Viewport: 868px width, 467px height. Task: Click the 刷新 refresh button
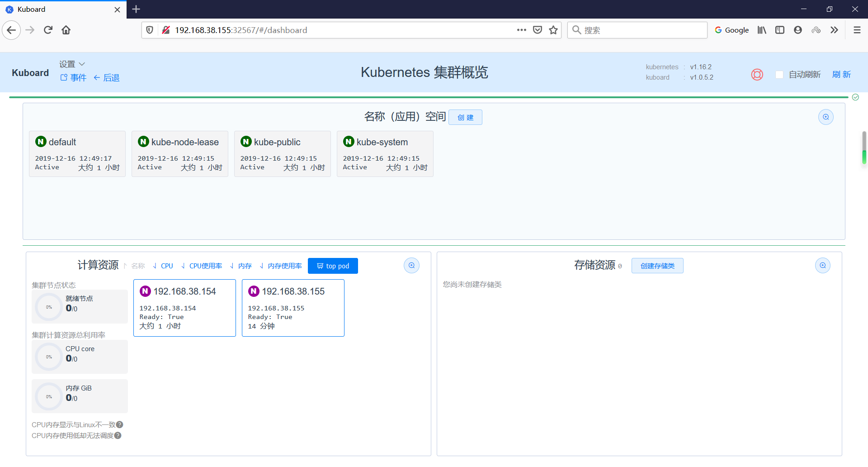coord(841,75)
